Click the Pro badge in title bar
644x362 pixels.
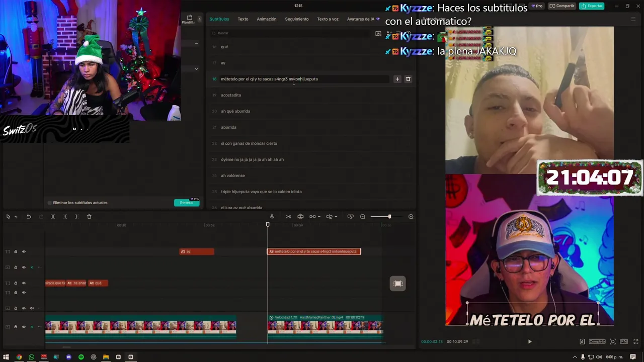[x=537, y=6]
